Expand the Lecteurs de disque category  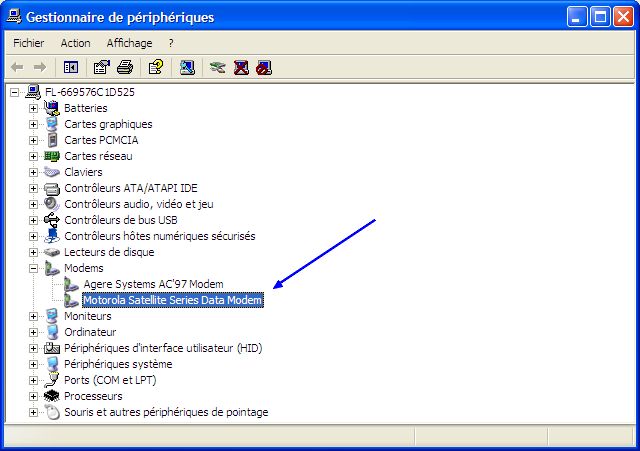[33, 252]
